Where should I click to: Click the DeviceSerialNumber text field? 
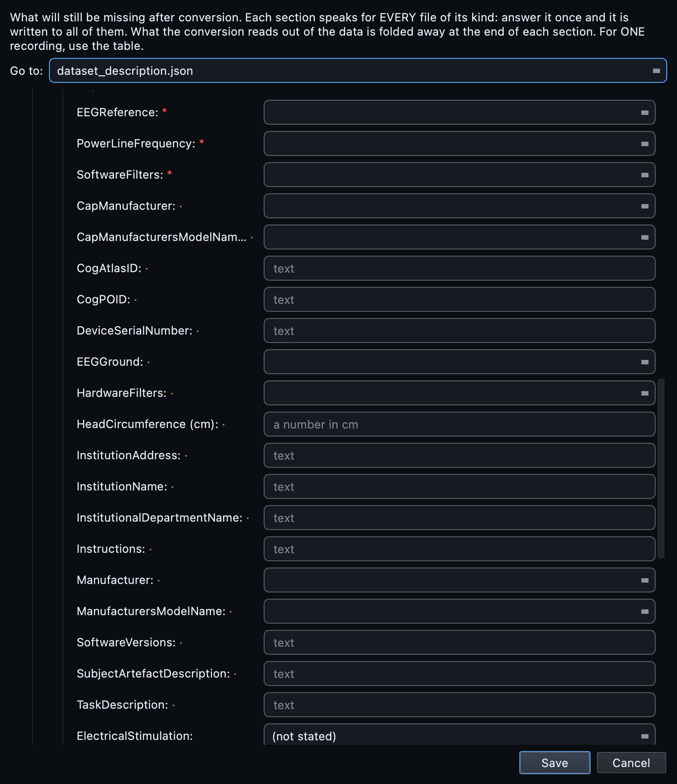click(459, 331)
